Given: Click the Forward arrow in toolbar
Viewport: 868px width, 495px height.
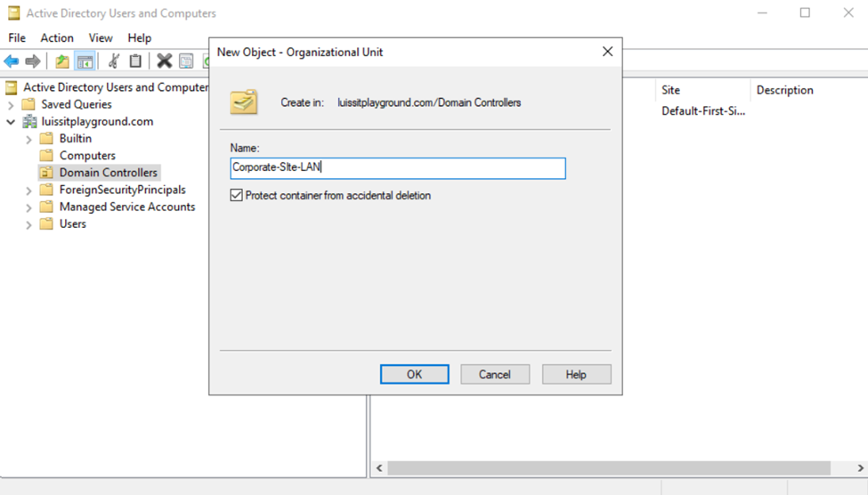Looking at the screenshot, I should [x=33, y=61].
